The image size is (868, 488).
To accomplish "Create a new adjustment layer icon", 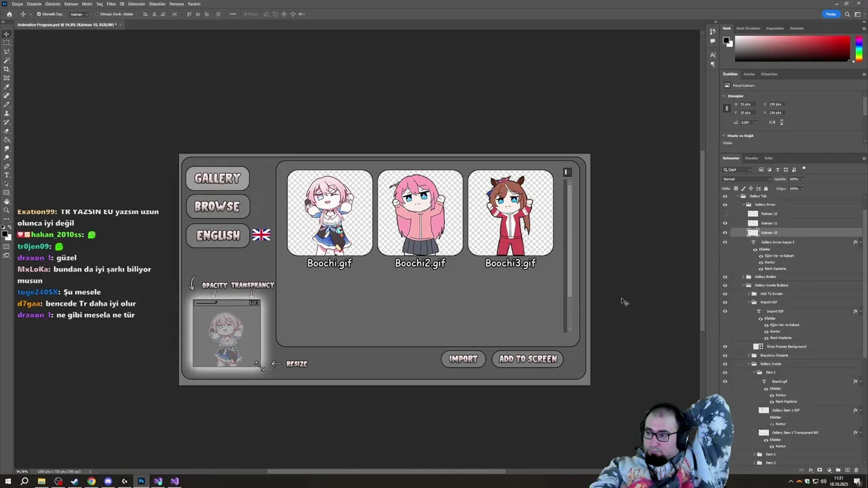I will click(829, 470).
